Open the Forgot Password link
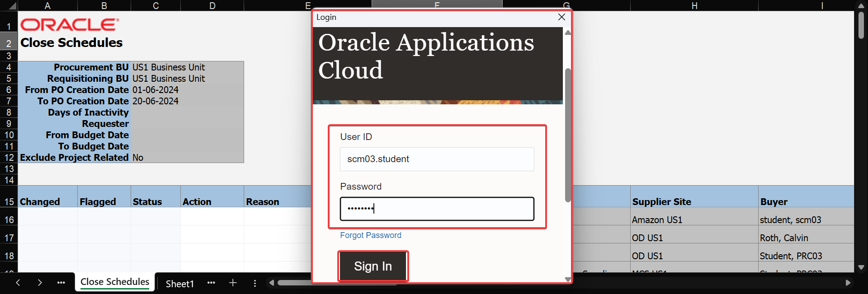 [x=371, y=235]
